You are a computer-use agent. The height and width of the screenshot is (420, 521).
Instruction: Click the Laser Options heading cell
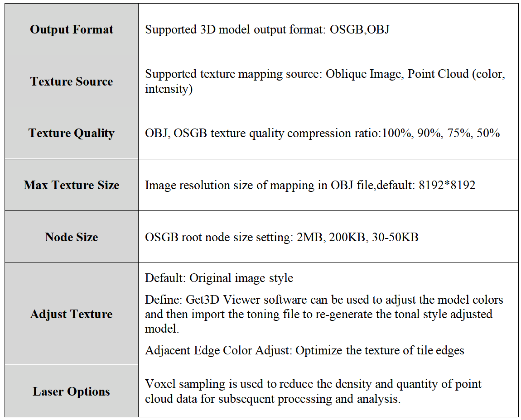(x=72, y=391)
